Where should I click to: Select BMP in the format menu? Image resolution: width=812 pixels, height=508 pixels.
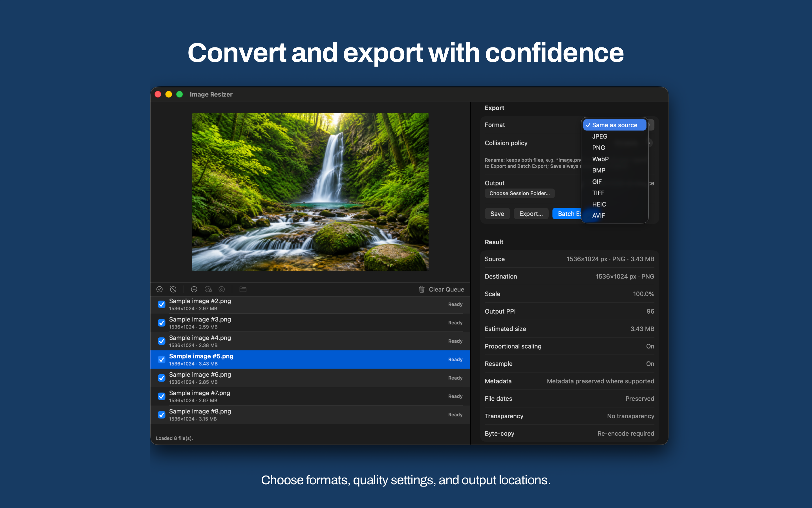(615, 170)
